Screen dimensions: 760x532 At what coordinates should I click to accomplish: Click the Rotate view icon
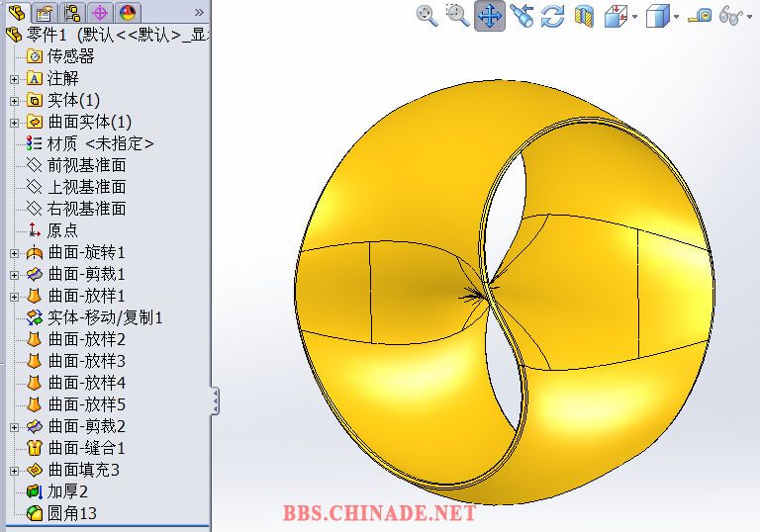click(552, 16)
